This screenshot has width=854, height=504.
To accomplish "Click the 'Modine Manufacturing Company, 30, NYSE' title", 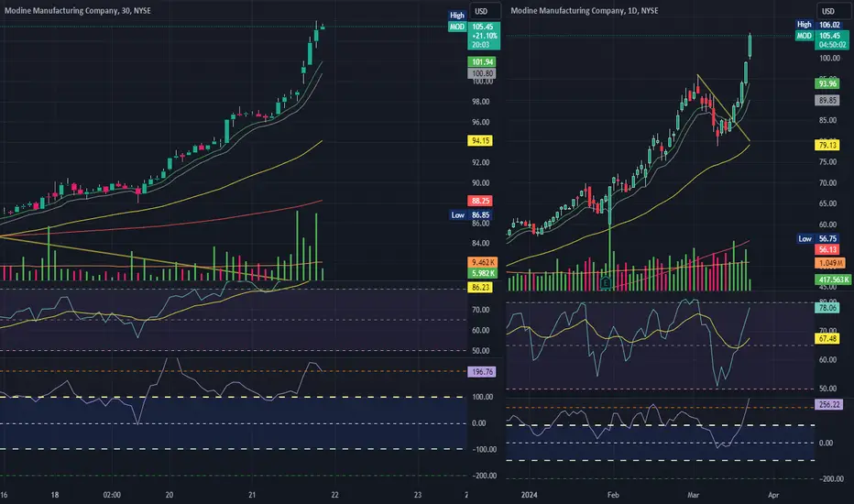I will click(78, 10).
